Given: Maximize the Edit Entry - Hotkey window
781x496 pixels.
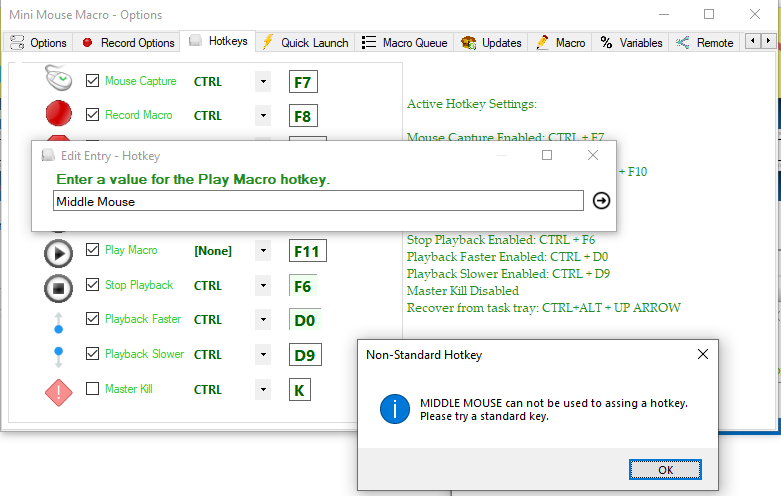Looking at the screenshot, I should (547, 155).
